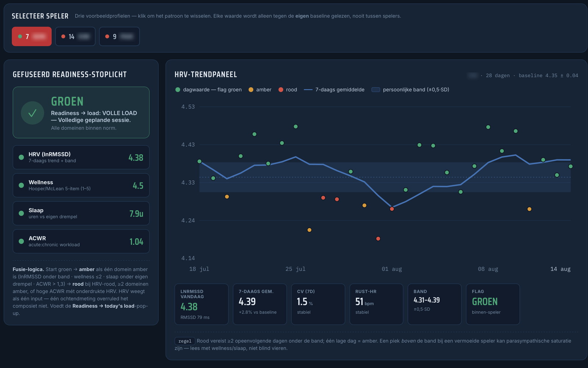Click the FLAG GROEN stat card

[493, 304]
